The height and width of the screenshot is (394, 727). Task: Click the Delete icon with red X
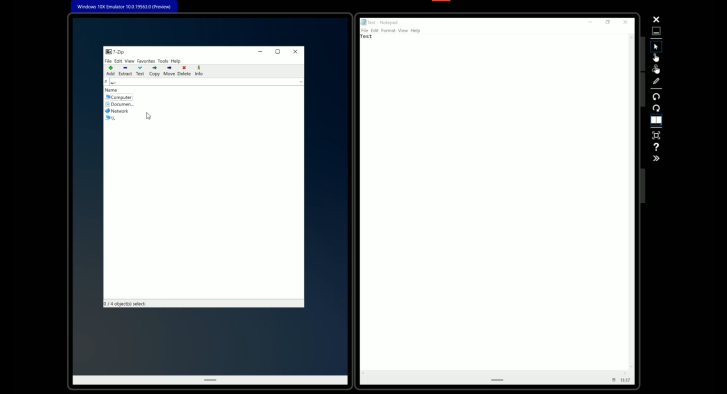pos(184,70)
